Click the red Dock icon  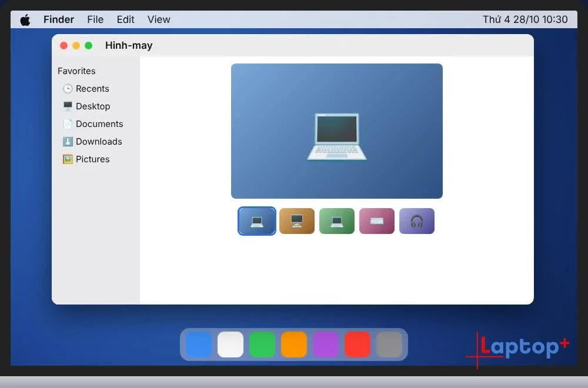[x=358, y=344]
